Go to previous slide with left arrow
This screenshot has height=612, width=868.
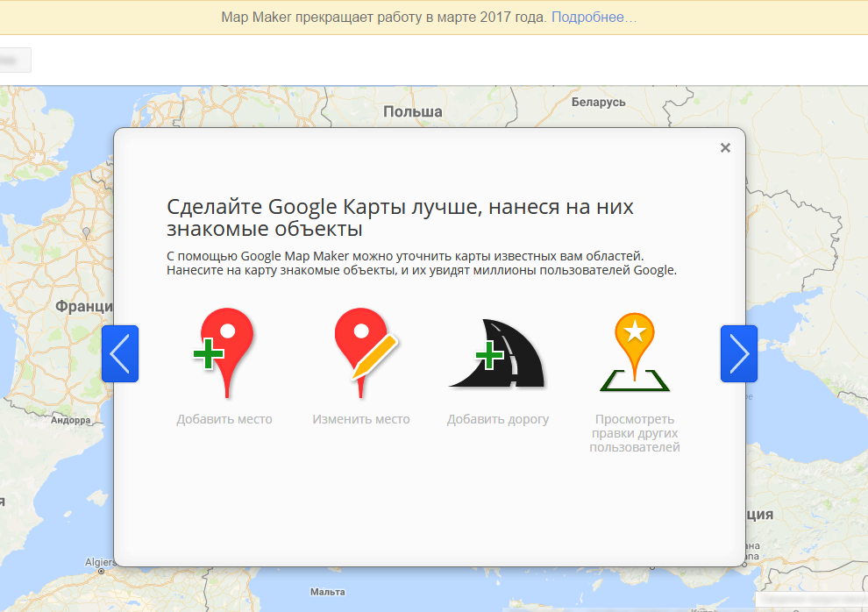coord(120,353)
